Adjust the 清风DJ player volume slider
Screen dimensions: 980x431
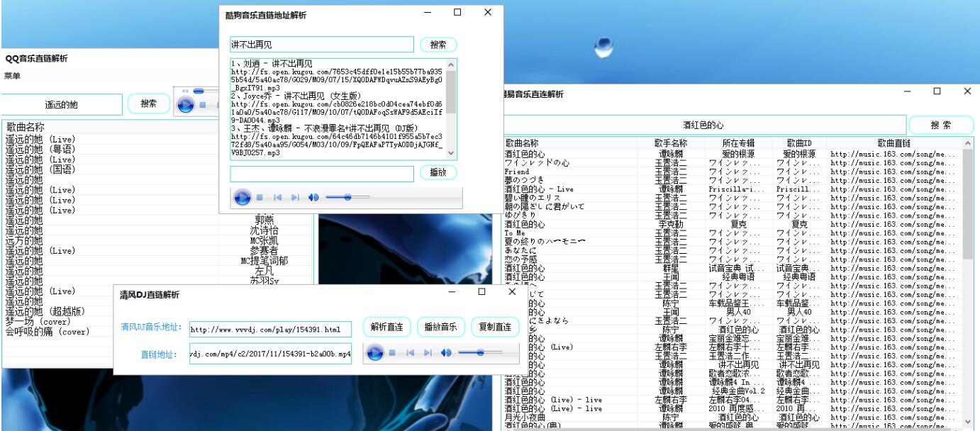[x=480, y=352]
